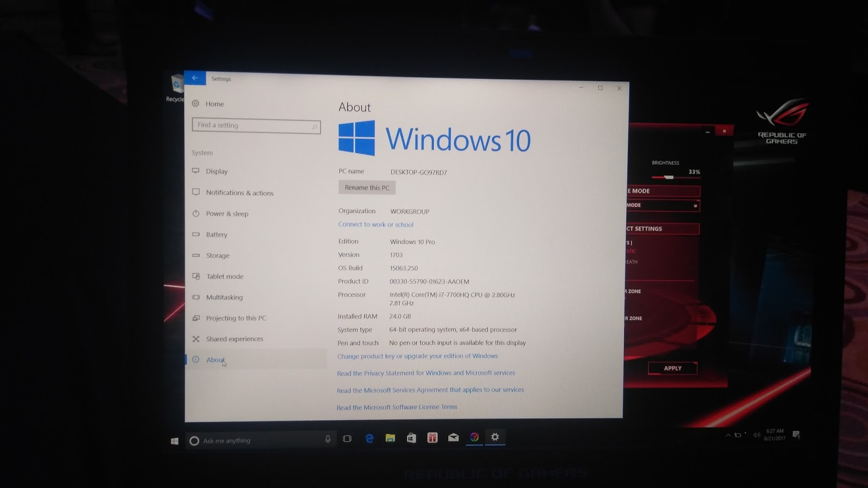Viewport: 868px width, 488px height.
Task: Open the Action Center notifications icon
Action: [796, 434]
